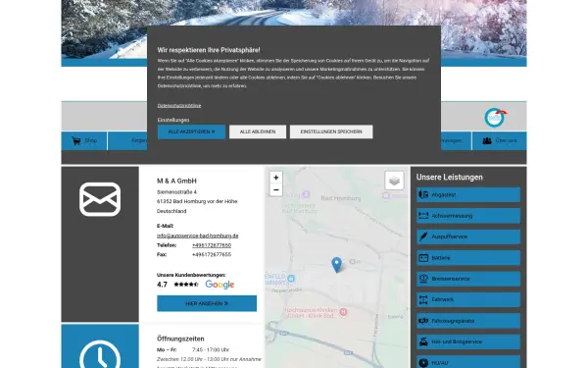
Task: Open the Bremsenservice entry
Action: tap(468, 279)
